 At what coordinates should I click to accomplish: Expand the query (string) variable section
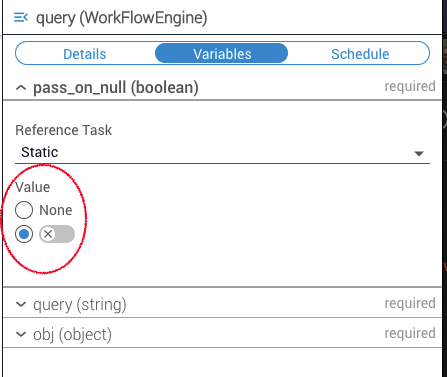pyautogui.click(x=222, y=303)
